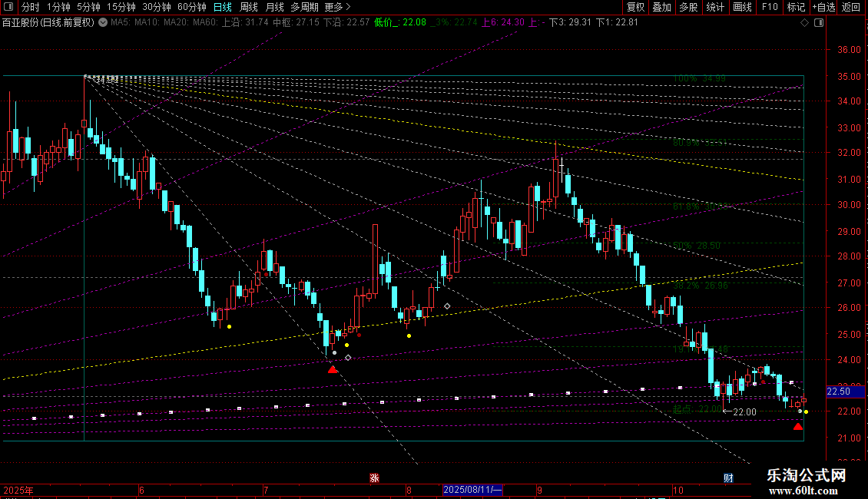Toggle the left sidebar panel icon
Screen dimensions: 868x499
[8, 7]
